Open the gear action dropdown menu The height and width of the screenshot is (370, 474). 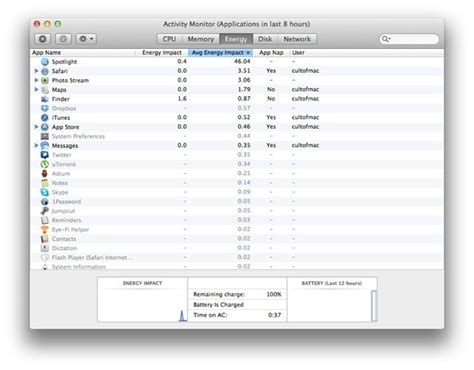click(x=86, y=39)
